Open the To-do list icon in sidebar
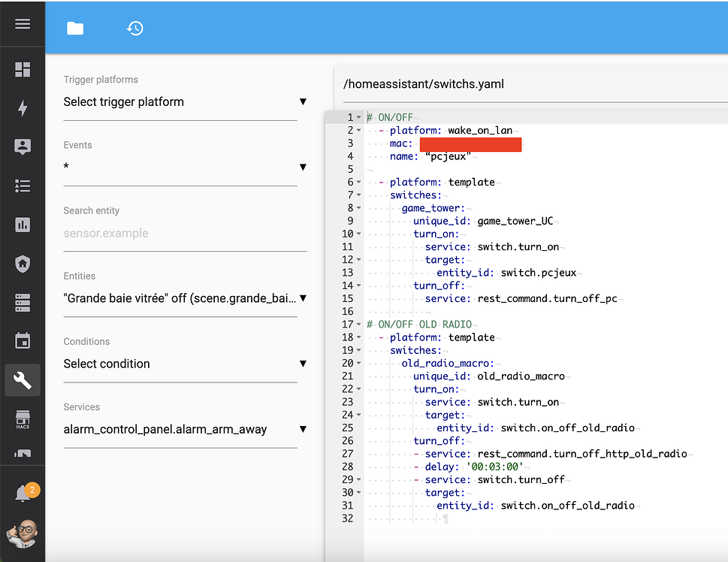Viewport: 728px width, 562px height. (22, 186)
